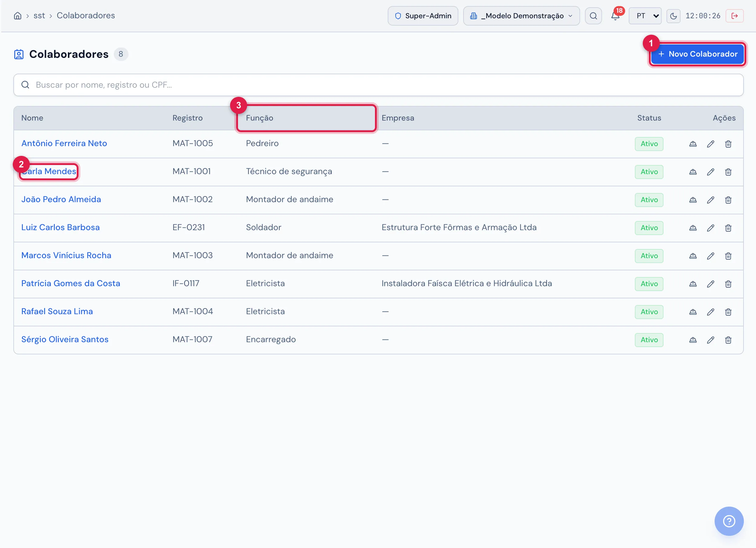Open the help question-mark floating button
756x548 pixels.
[729, 521]
